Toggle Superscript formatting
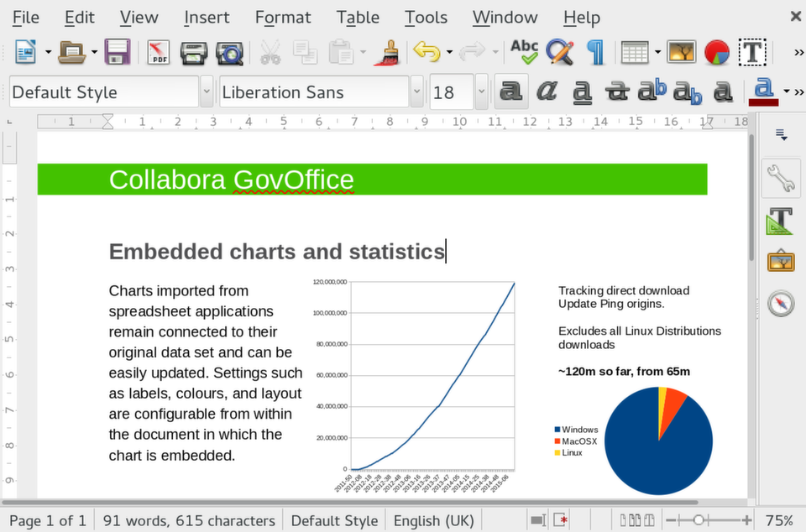Screen dimensions: 806x532 tap(652, 91)
